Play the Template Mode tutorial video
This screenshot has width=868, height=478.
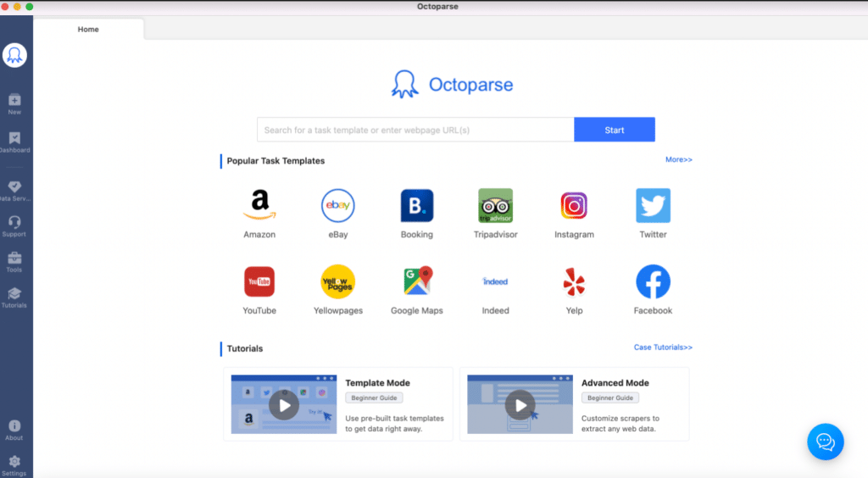click(284, 405)
